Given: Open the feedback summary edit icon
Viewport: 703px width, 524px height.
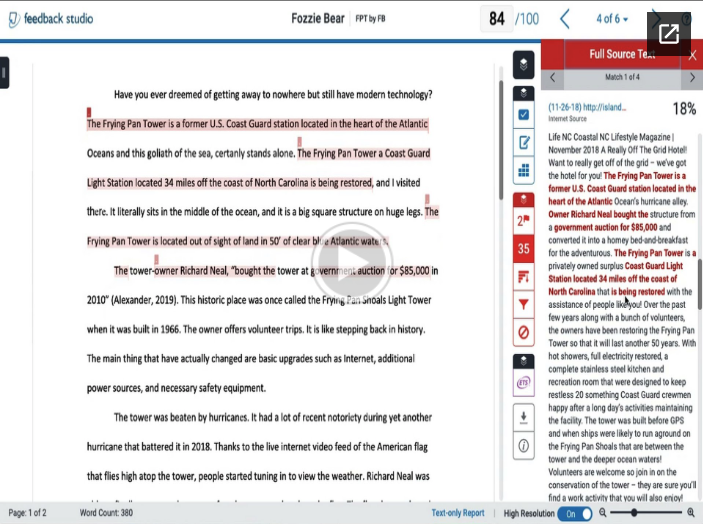Looking at the screenshot, I should (523, 143).
